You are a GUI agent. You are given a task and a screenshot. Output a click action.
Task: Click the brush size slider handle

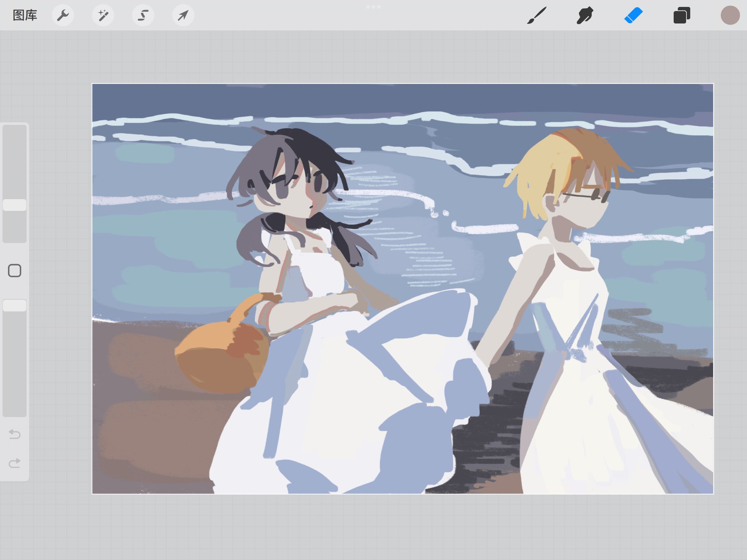(x=15, y=205)
